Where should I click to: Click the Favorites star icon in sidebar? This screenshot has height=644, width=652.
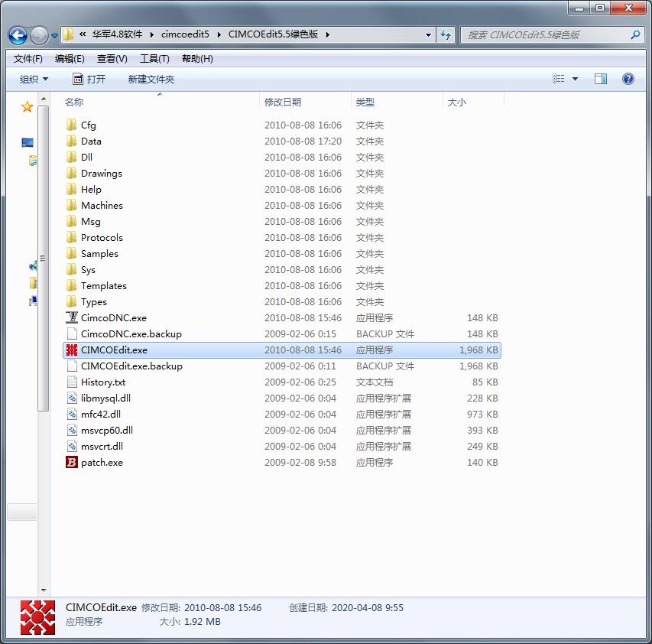tap(27, 107)
